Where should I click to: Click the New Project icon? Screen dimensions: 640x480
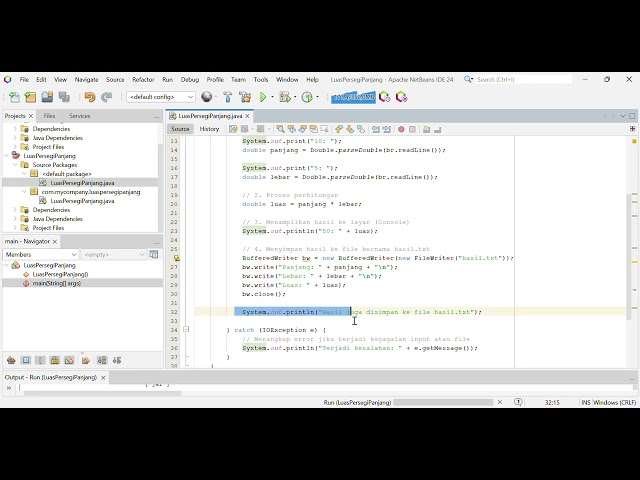30,97
